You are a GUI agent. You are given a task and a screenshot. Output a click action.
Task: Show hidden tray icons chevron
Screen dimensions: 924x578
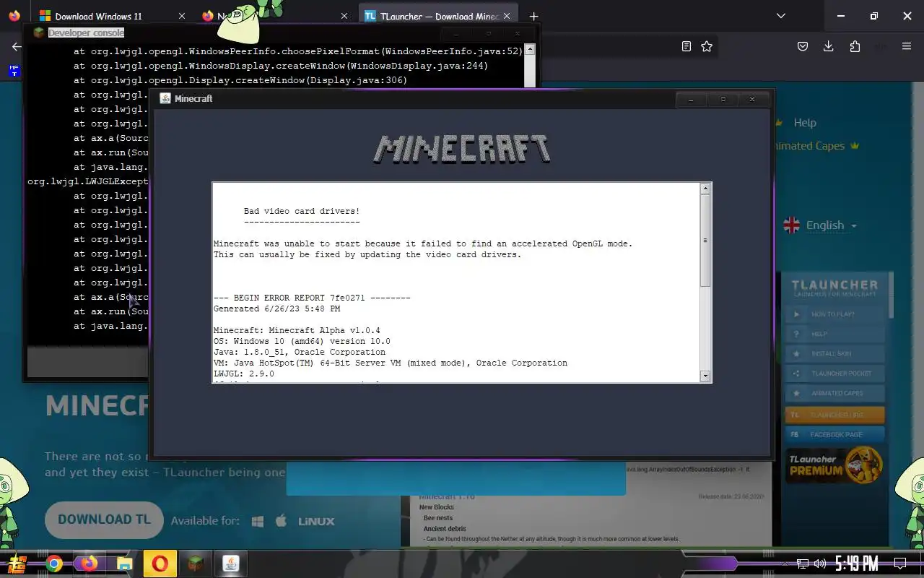click(x=785, y=564)
